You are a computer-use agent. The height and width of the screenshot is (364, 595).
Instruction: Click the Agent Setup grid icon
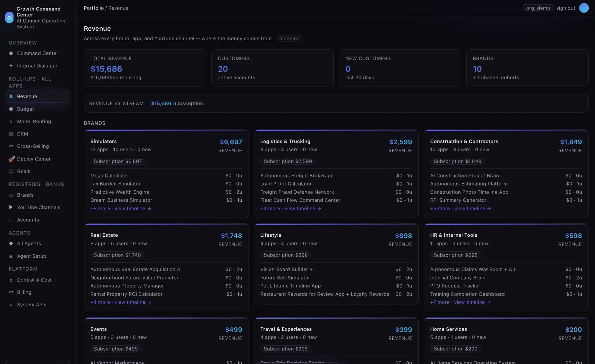[x=11, y=256]
